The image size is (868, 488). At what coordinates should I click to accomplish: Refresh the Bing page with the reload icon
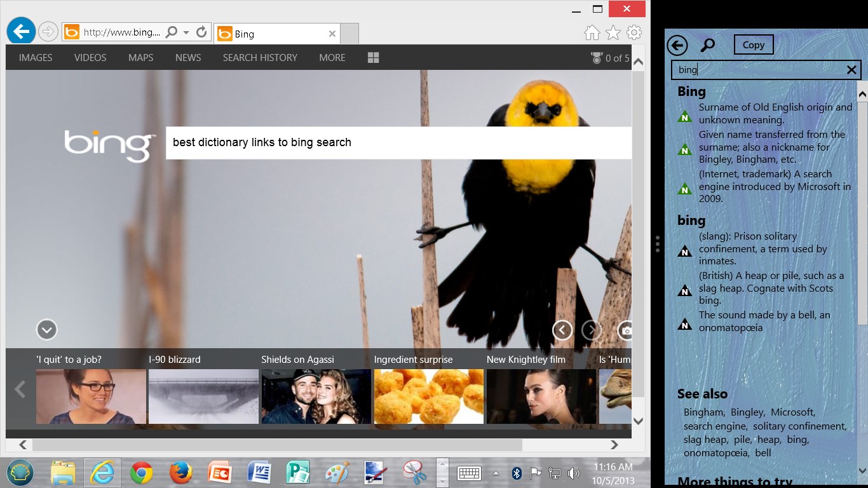tap(201, 31)
